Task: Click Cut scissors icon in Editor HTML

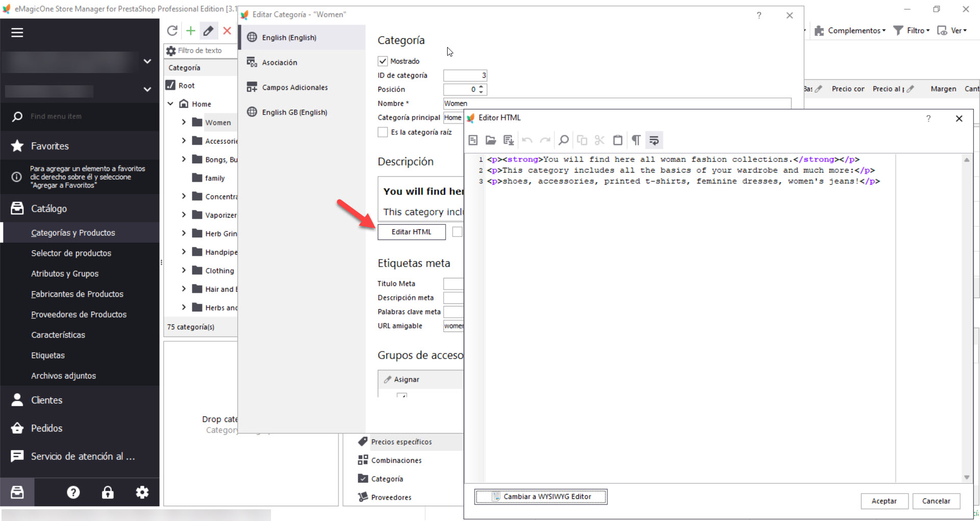Action: click(x=600, y=140)
